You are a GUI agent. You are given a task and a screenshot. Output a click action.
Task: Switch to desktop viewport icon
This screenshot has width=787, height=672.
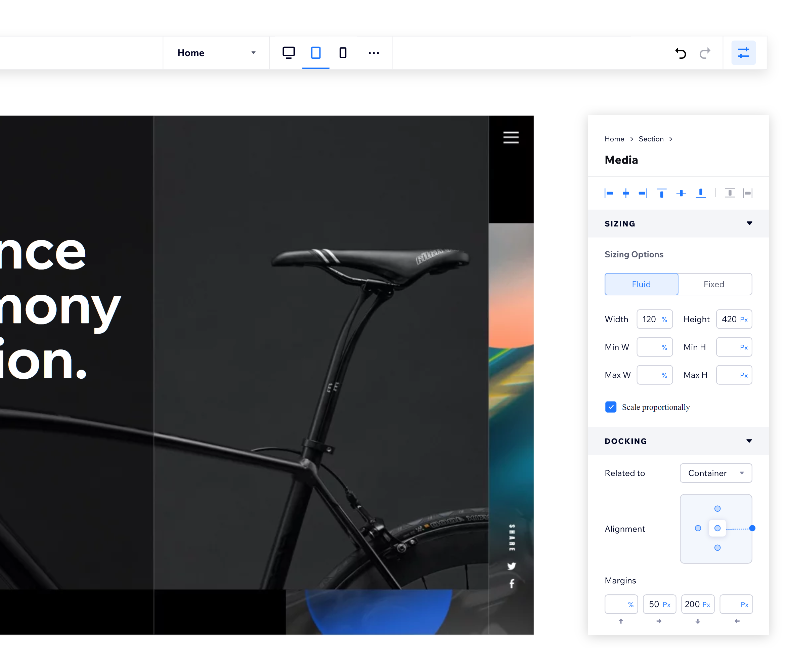pyautogui.click(x=289, y=52)
